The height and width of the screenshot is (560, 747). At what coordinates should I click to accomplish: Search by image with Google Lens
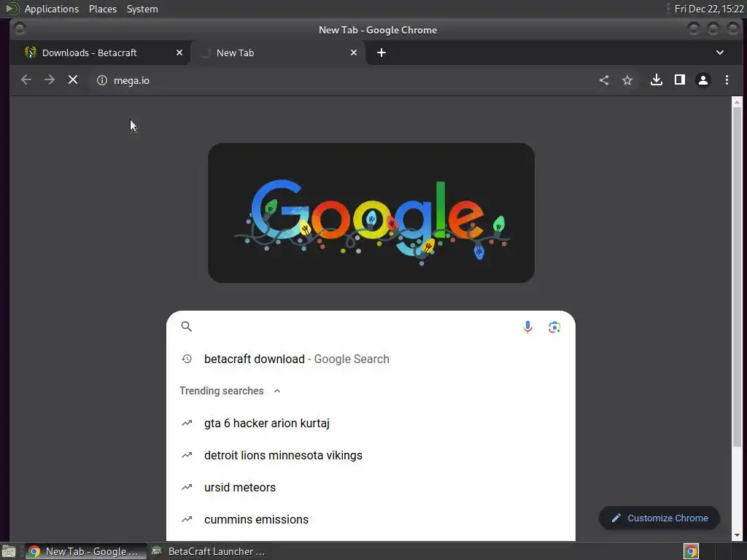coord(554,327)
